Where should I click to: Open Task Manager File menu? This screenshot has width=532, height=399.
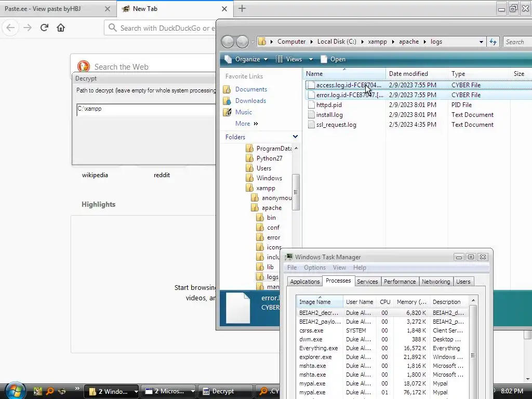(x=292, y=268)
